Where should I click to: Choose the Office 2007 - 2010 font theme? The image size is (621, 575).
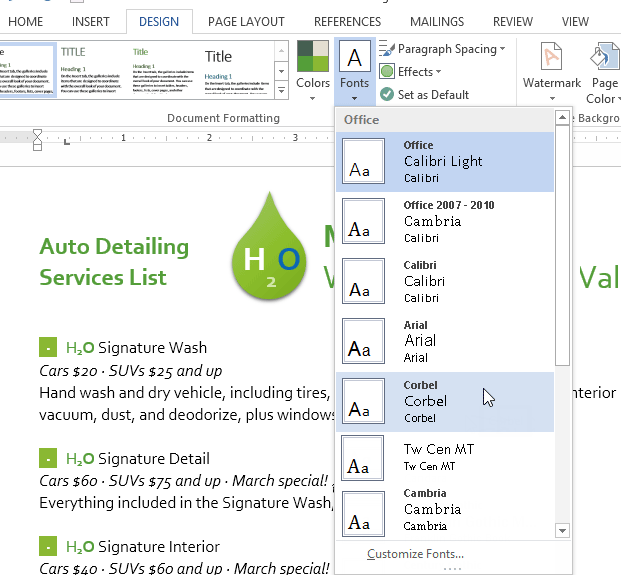point(445,221)
